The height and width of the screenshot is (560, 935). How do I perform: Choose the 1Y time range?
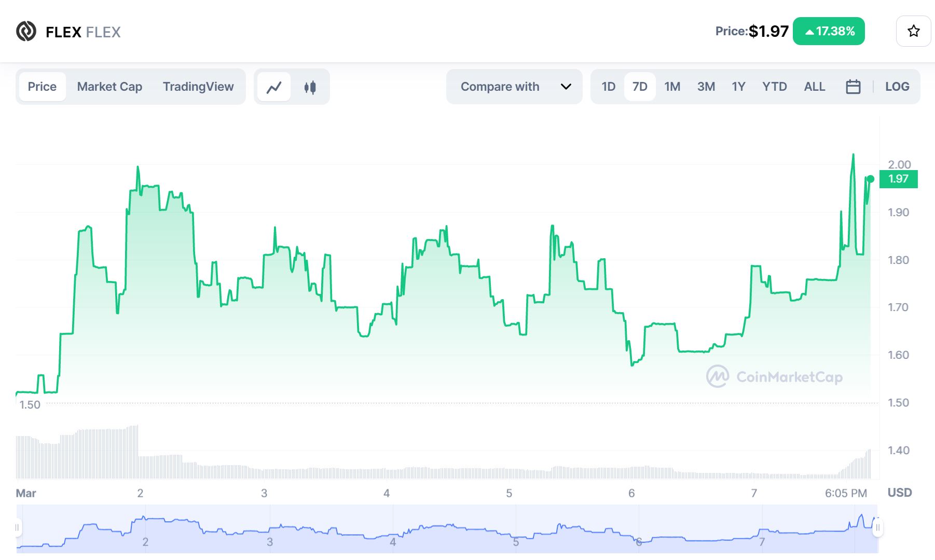coord(738,87)
